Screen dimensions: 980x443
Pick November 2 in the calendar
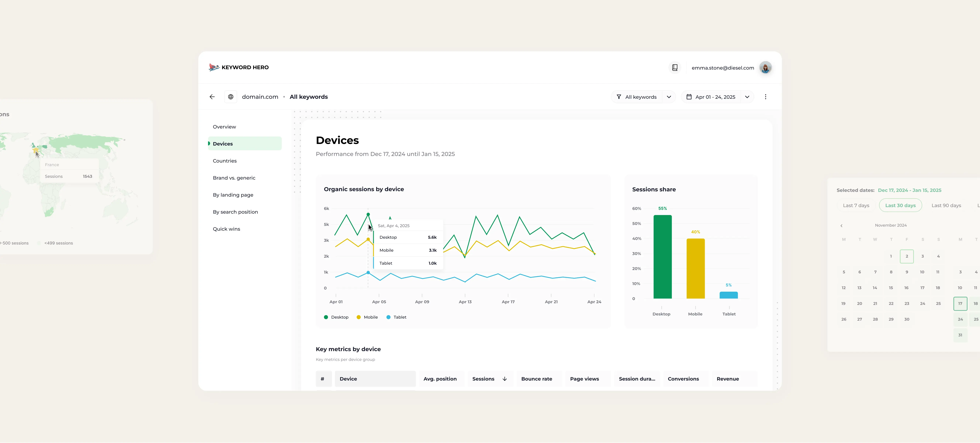pyautogui.click(x=907, y=257)
